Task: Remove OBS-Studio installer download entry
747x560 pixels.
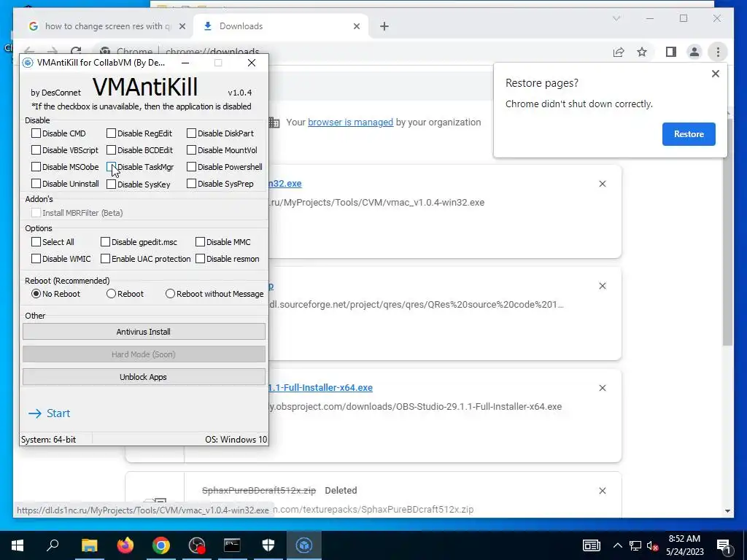Action: click(x=602, y=388)
